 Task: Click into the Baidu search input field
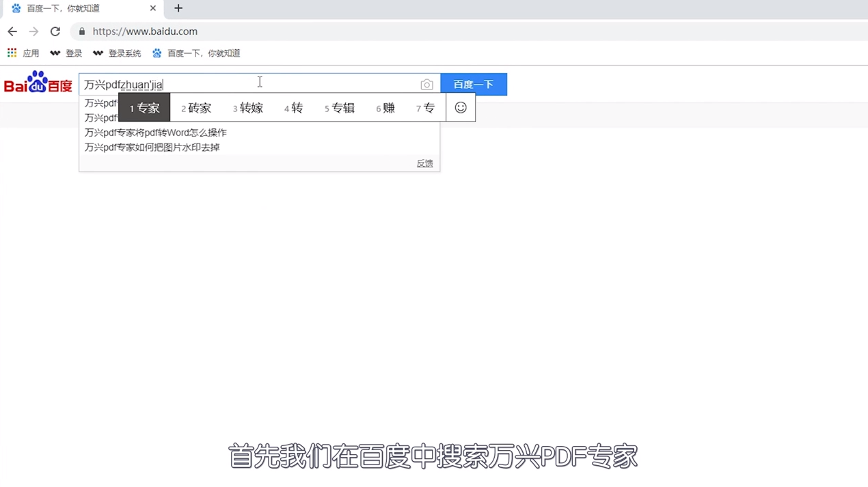[260, 84]
